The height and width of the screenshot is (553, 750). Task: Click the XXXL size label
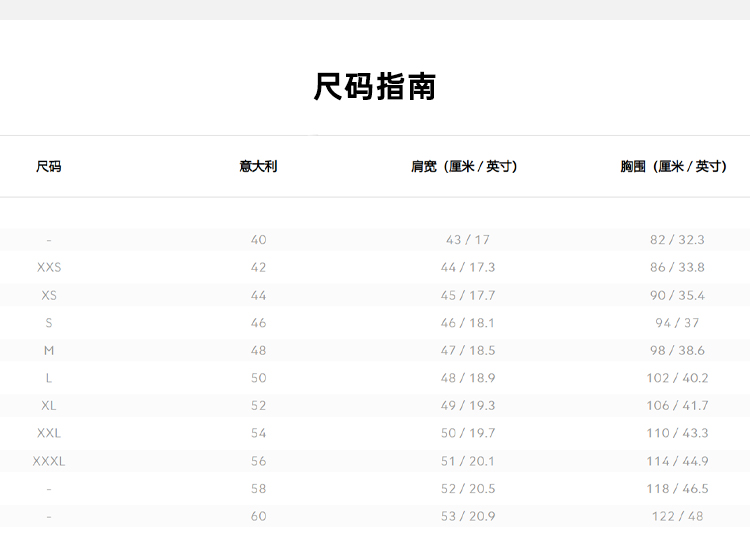click(48, 461)
